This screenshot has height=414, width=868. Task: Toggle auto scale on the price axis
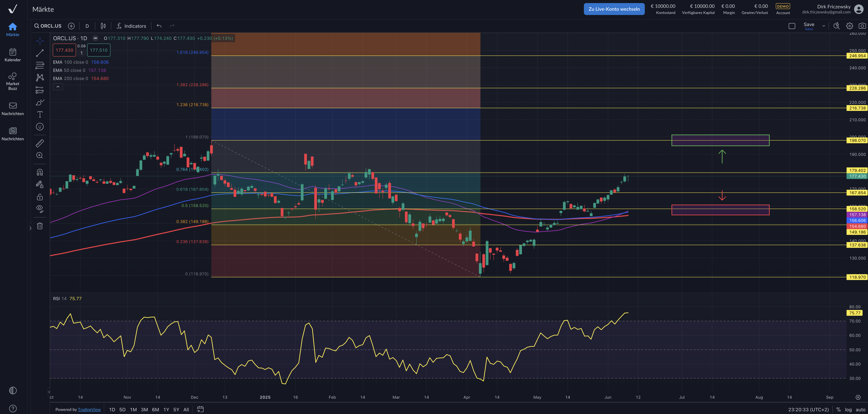tap(860, 409)
